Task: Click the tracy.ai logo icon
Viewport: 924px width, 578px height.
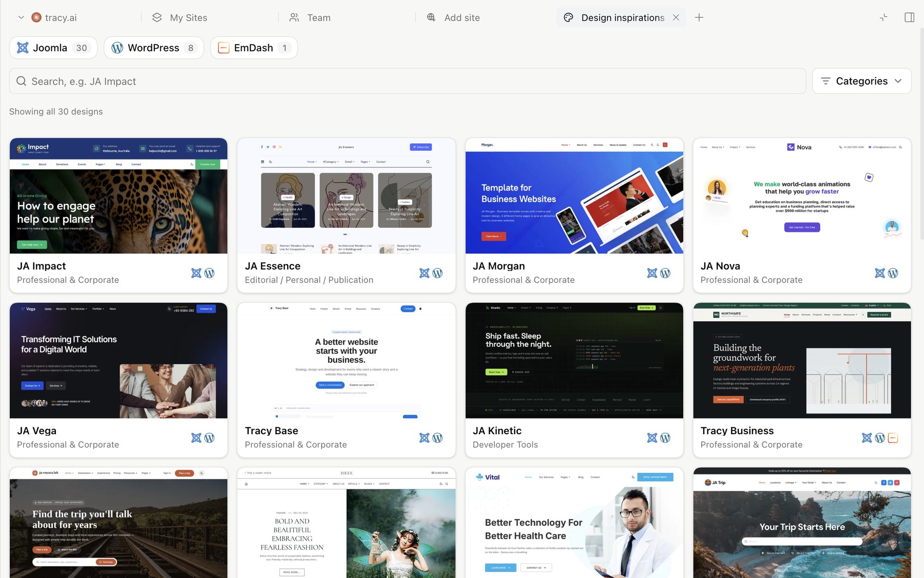Action: pyautogui.click(x=36, y=18)
